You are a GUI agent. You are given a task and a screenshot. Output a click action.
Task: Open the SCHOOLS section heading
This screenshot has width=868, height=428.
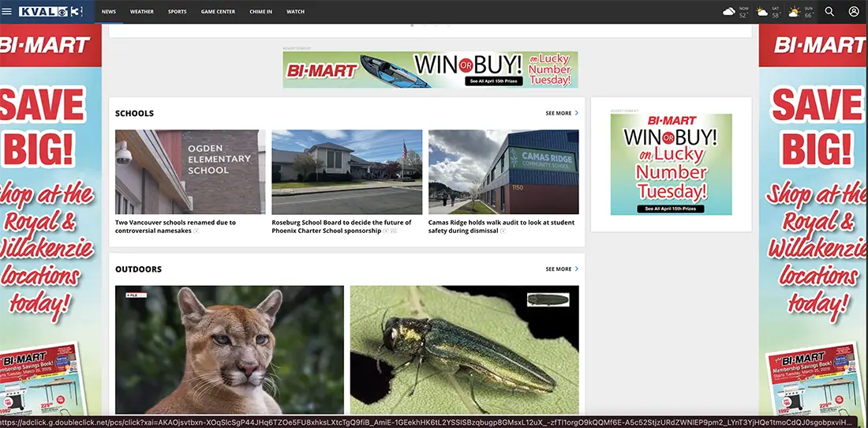pos(134,114)
